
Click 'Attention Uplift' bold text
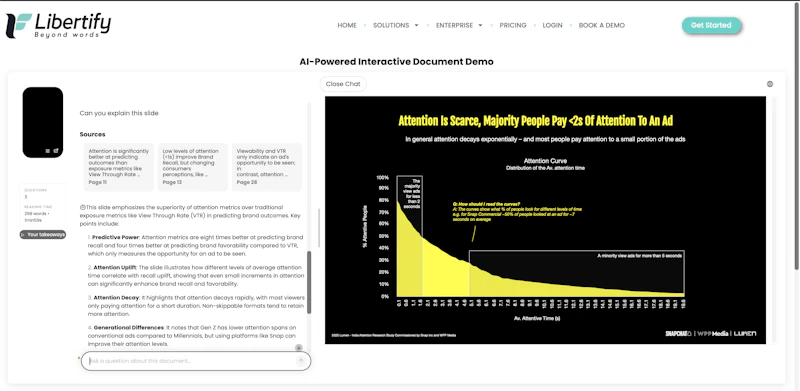click(114, 267)
